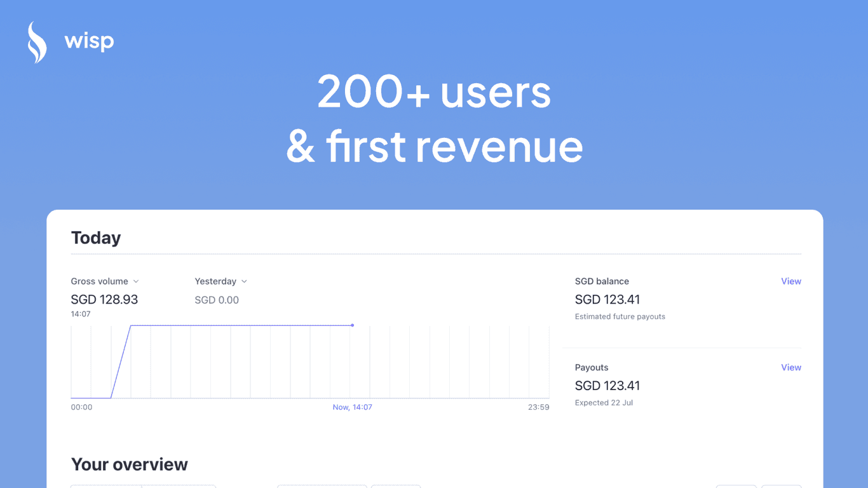Click the 14:07 label under gross volume
Viewport: 868px width, 488px height.
click(80, 313)
